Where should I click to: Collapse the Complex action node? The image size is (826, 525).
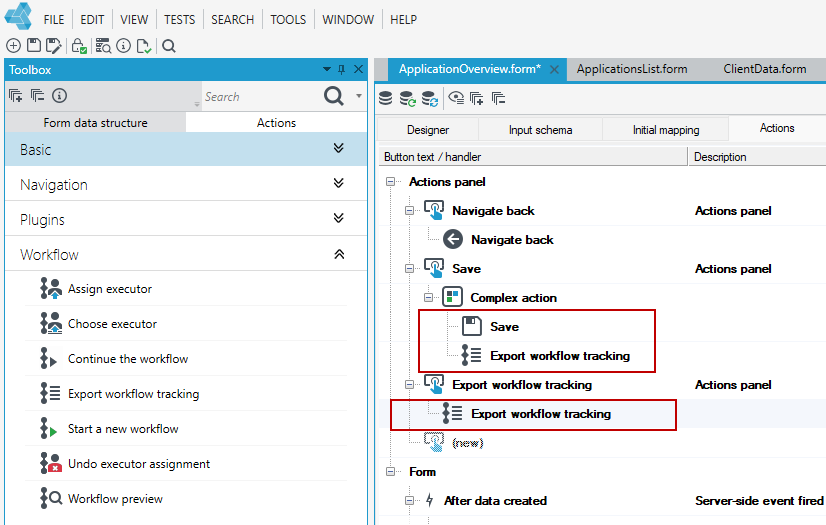tap(428, 298)
